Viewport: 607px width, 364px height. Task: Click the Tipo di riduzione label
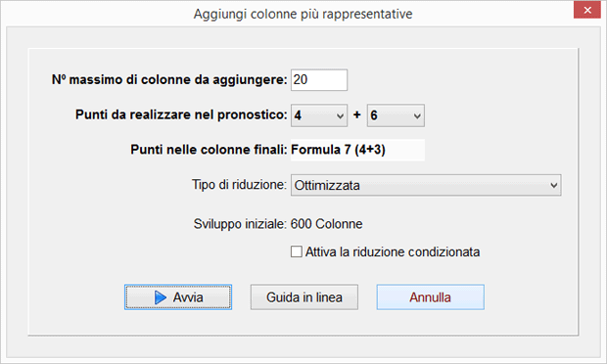click(x=239, y=185)
